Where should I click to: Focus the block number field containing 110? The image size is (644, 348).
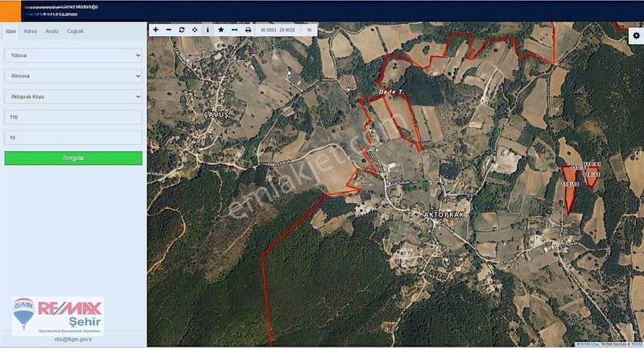(73, 117)
